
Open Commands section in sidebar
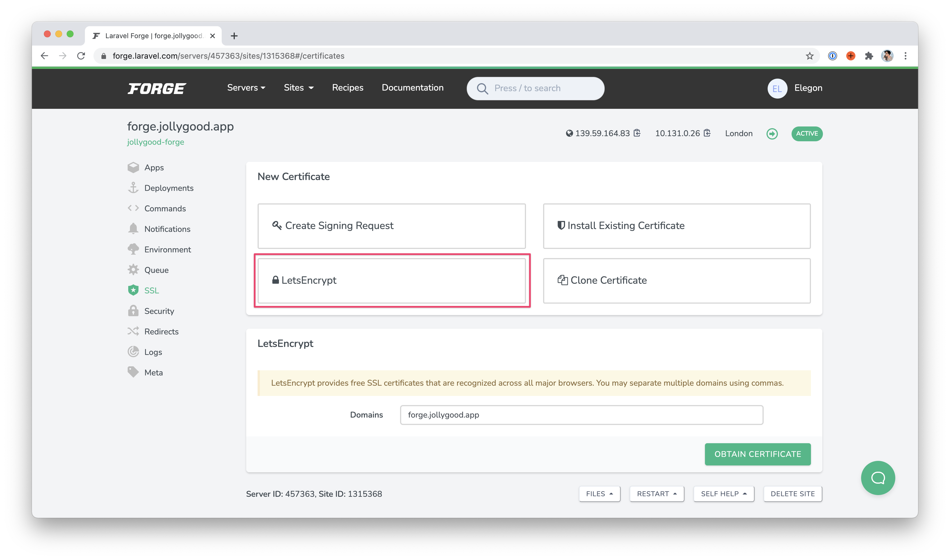click(x=165, y=208)
